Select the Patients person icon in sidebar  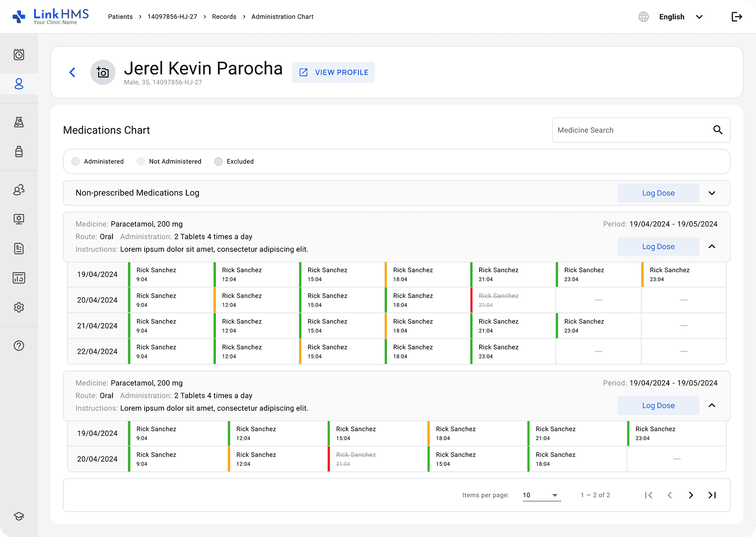(x=19, y=84)
